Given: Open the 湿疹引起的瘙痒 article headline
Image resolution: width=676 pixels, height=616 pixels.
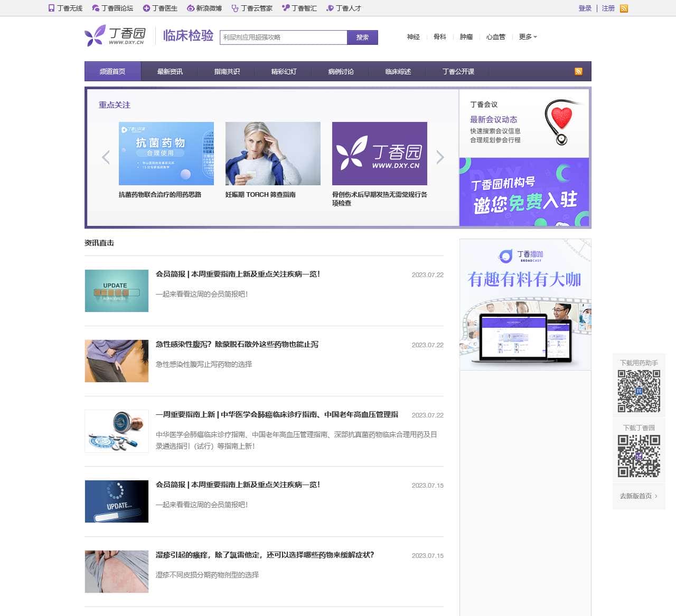Looking at the screenshot, I should coord(265,555).
